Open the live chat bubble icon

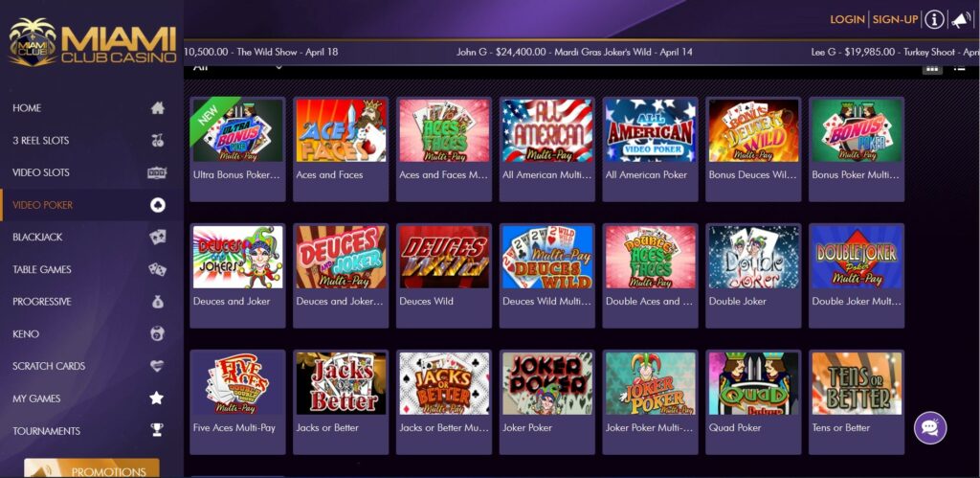[930, 428]
